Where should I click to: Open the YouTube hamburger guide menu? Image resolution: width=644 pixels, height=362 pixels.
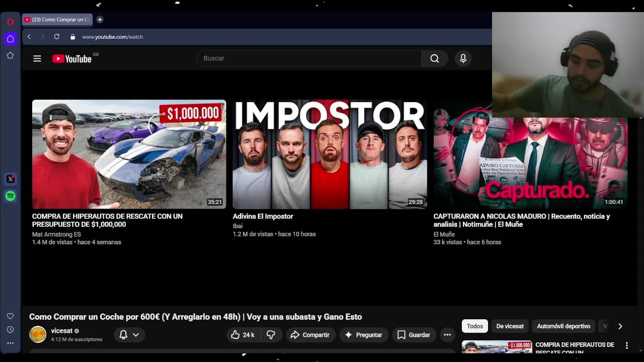coord(37,58)
